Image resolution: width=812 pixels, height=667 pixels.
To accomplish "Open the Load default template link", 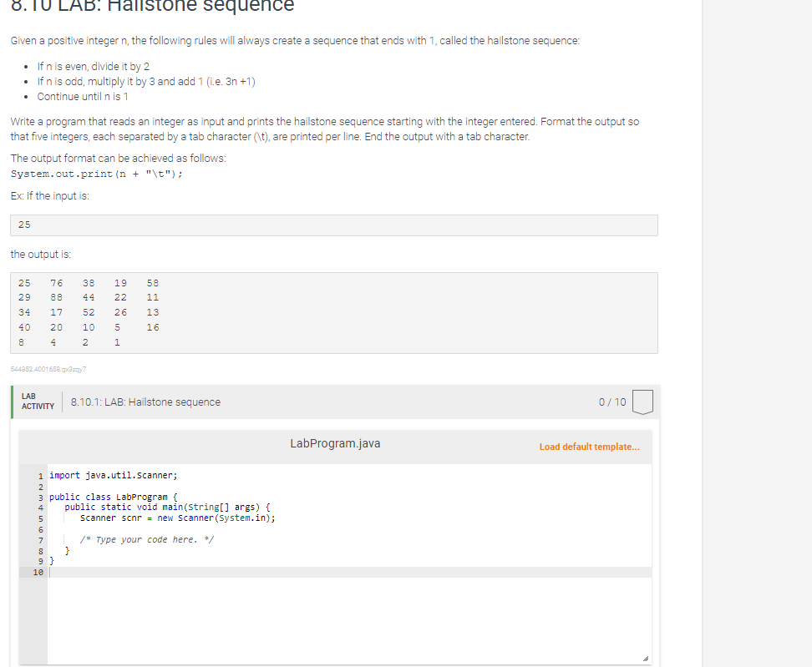I will coord(589,447).
